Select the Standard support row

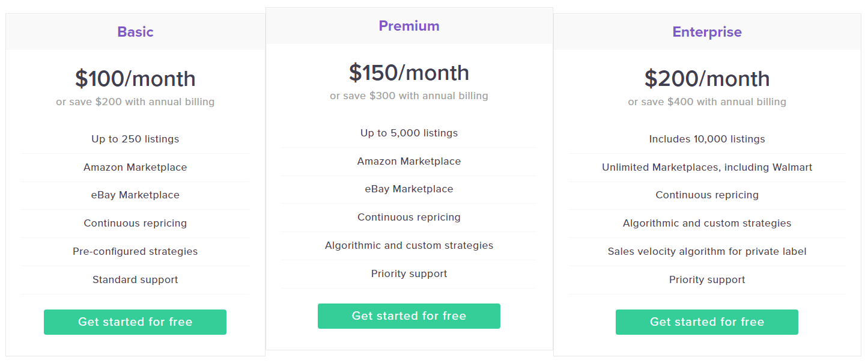[x=135, y=279]
